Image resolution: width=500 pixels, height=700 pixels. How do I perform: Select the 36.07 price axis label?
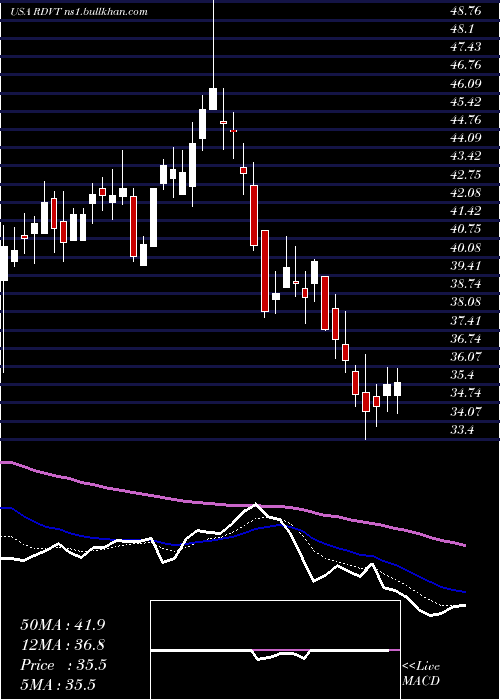(465, 356)
